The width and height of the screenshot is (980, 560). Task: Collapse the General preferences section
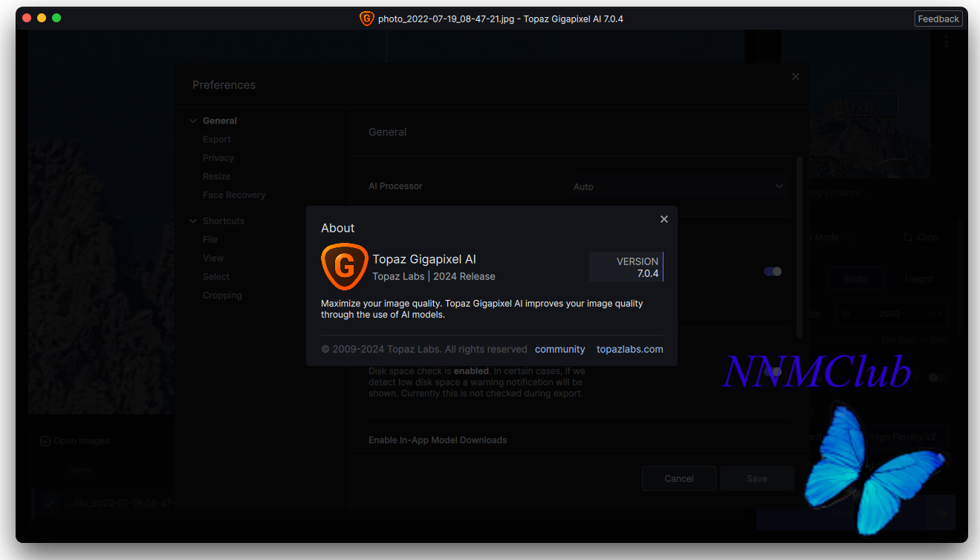pos(193,121)
